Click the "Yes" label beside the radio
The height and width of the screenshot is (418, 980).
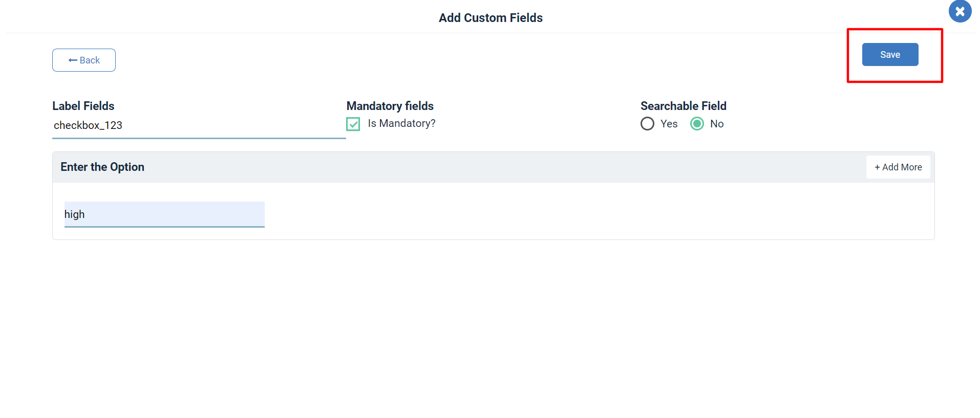(669, 124)
